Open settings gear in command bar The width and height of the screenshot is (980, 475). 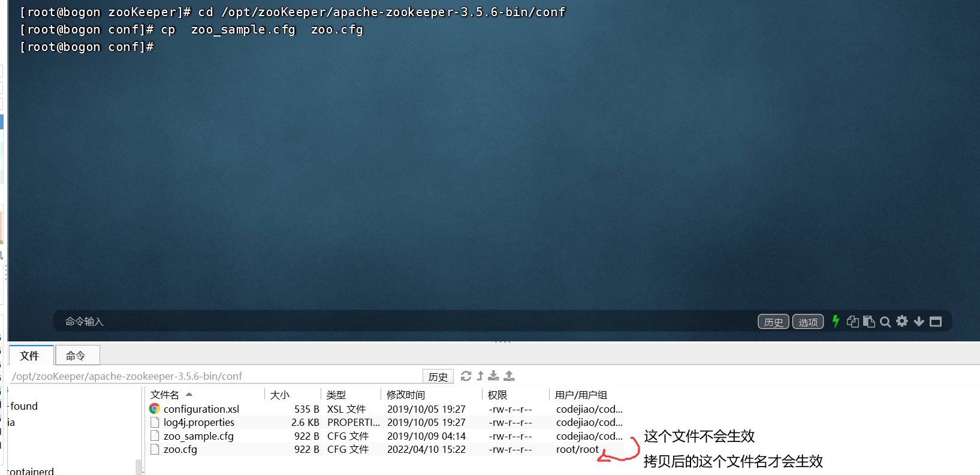(x=902, y=322)
